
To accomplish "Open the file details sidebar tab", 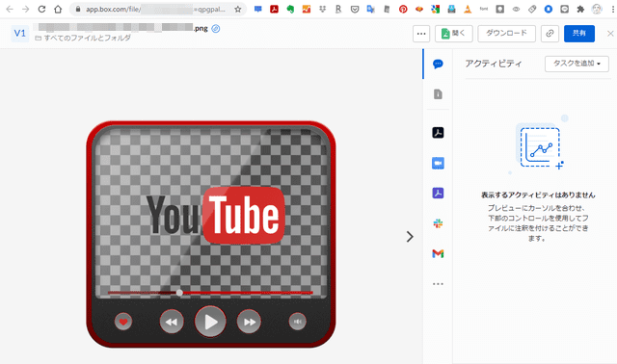I will pyautogui.click(x=438, y=94).
